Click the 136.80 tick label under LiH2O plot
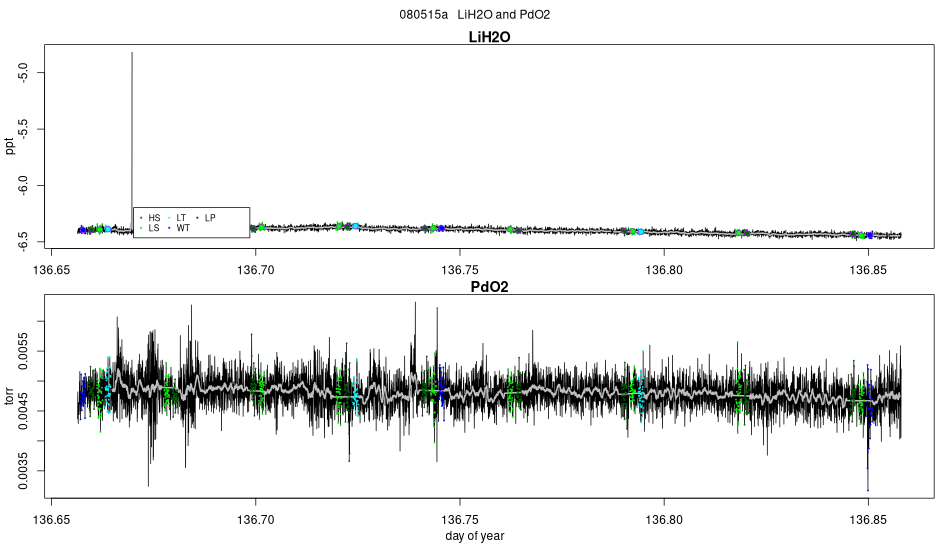The width and height of the screenshot is (950, 550). click(664, 270)
